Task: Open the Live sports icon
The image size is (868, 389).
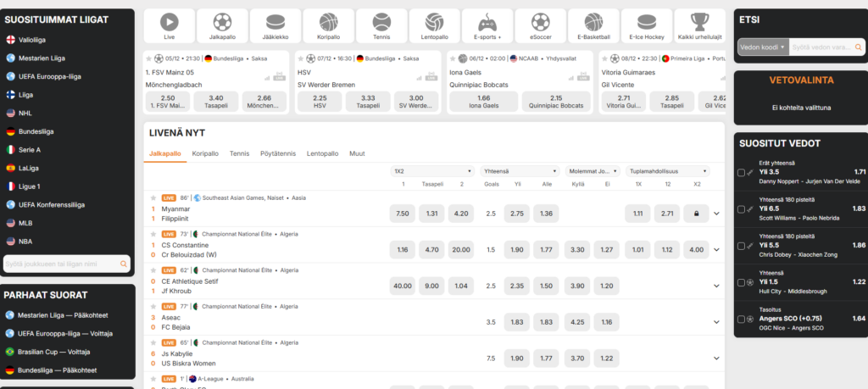Action: [x=169, y=22]
